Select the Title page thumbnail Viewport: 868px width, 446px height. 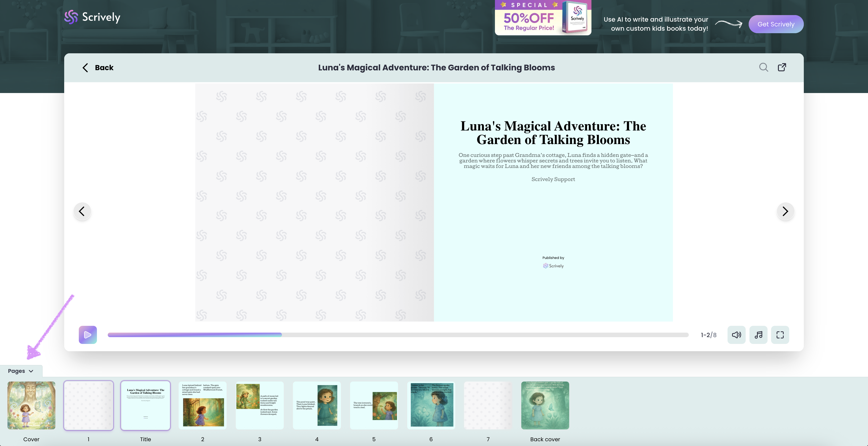146,405
